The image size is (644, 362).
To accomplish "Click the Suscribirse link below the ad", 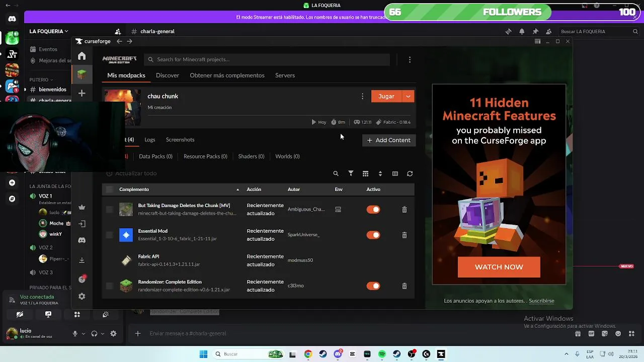I will pyautogui.click(x=541, y=301).
